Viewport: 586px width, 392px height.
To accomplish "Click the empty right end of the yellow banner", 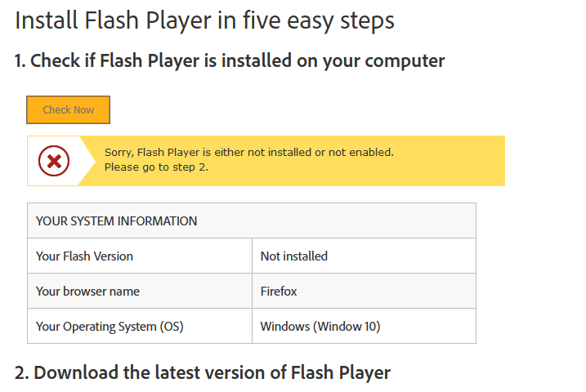I will tap(458, 161).
